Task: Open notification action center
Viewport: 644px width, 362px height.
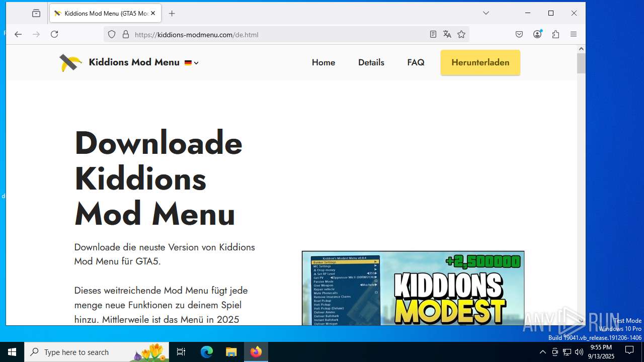Action: (629, 351)
